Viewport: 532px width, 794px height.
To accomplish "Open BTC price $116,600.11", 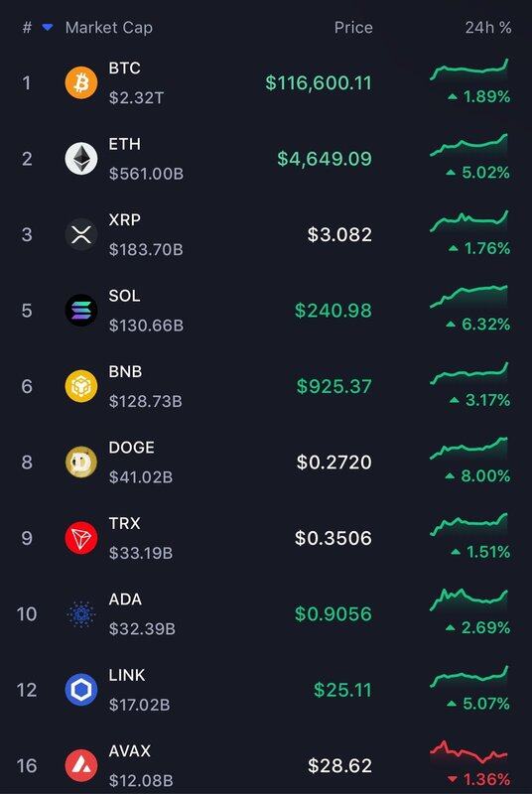I will coord(319,83).
